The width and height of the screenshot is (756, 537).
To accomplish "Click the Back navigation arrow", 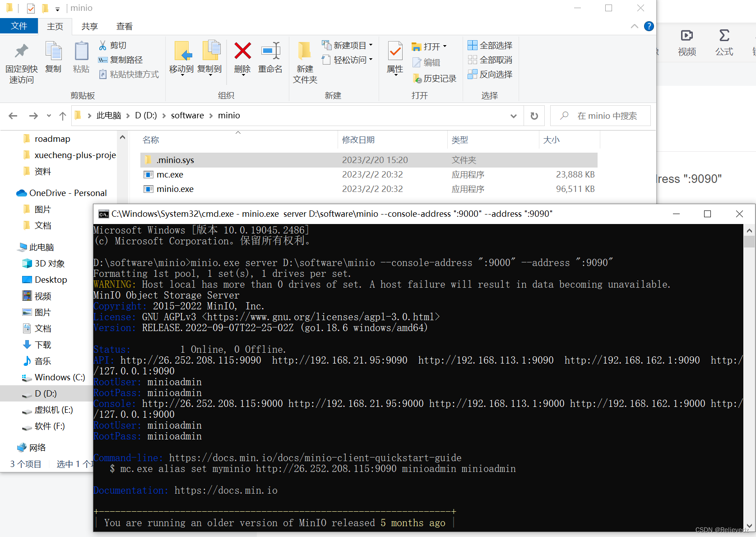I will point(13,116).
